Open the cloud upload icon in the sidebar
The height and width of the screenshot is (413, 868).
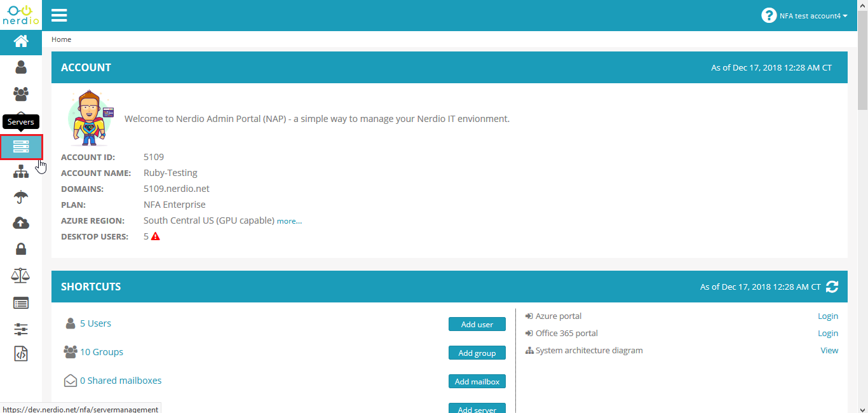(21, 223)
